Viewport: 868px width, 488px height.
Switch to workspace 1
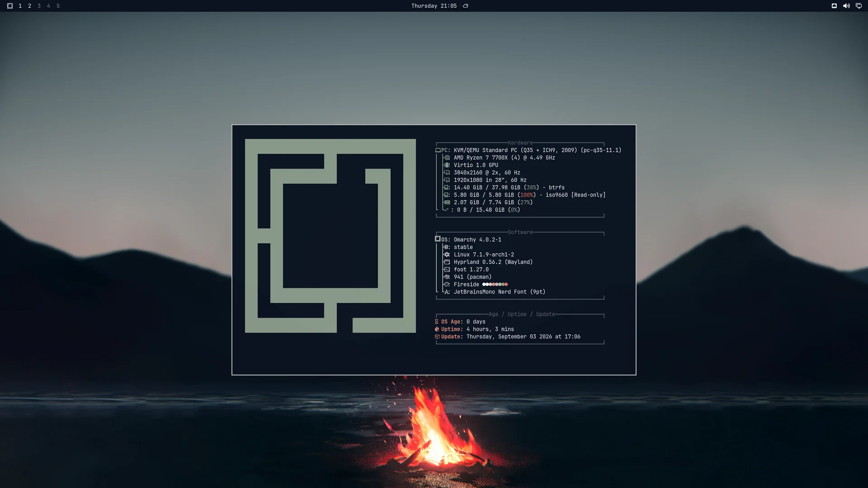point(20,6)
